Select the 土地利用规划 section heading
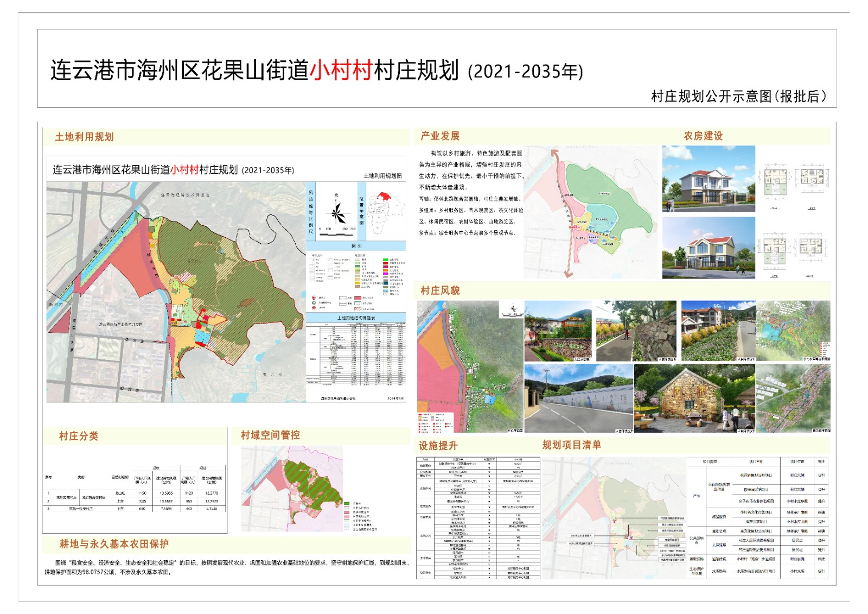868x614 pixels. coord(84,137)
